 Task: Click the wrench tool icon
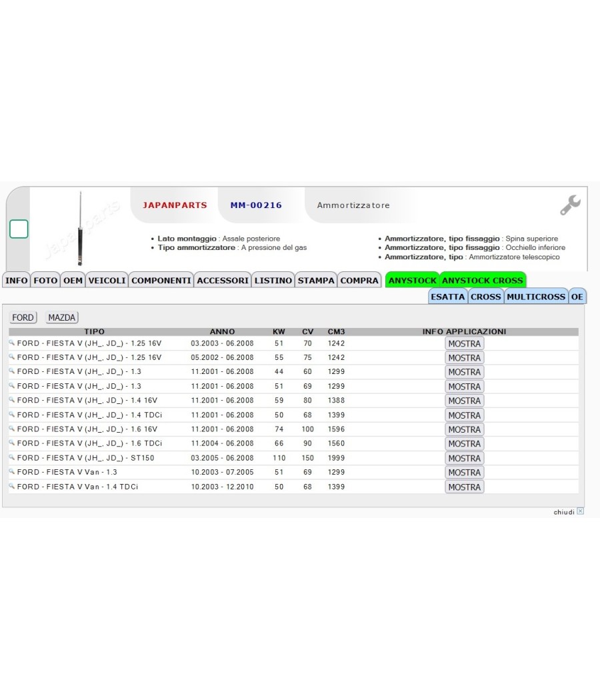(570, 205)
